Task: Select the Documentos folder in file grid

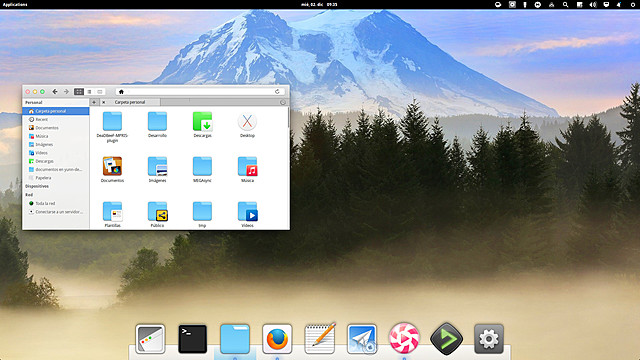Action: click(112, 169)
